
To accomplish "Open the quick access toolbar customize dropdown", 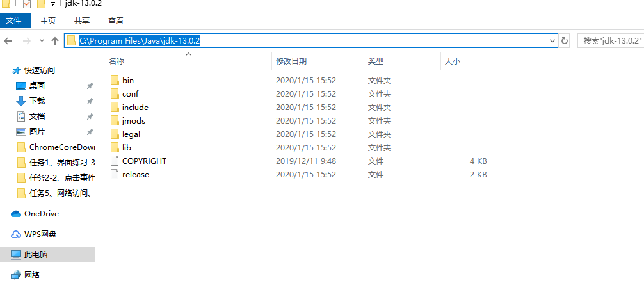I will [52, 4].
